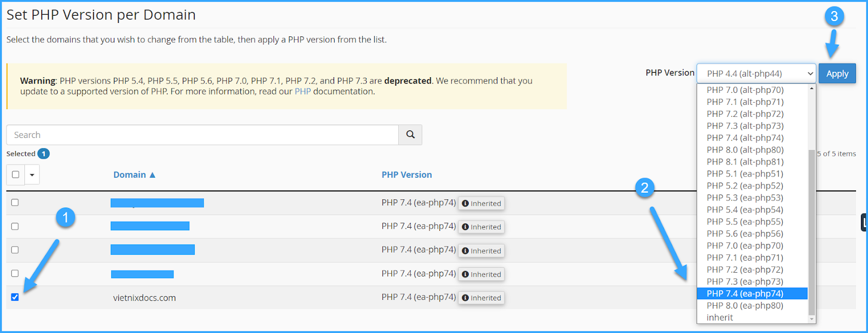
Task: Apply the selected PHP version
Action: pyautogui.click(x=837, y=73)
